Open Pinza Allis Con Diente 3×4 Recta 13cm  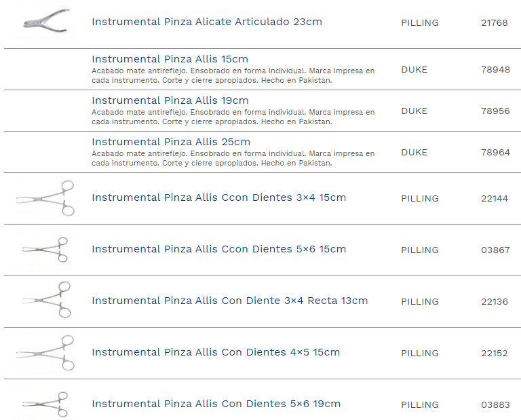pyautogui.click(x=229, y=301)
